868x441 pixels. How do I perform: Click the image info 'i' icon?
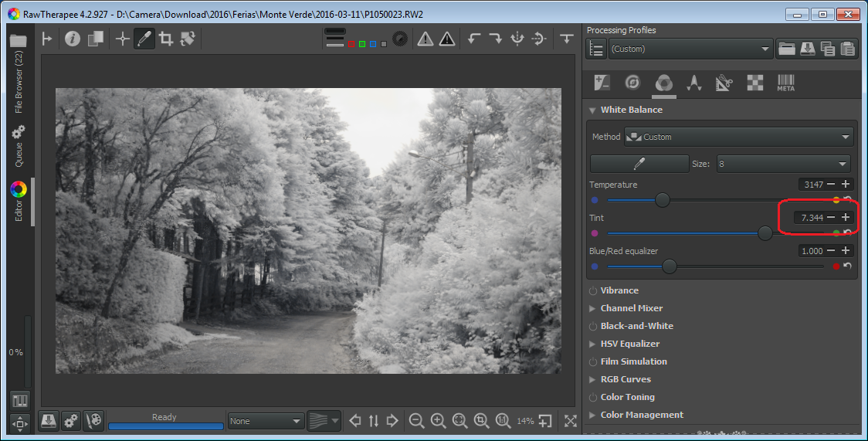pos(73,39)
